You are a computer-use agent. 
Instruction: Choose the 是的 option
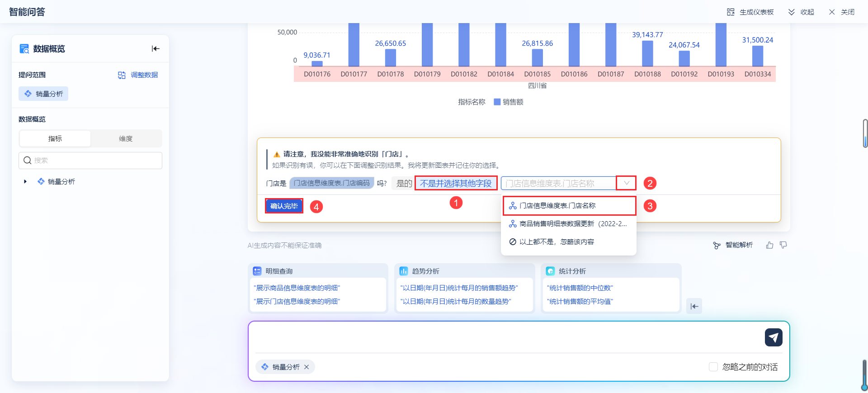pos(404,183)
